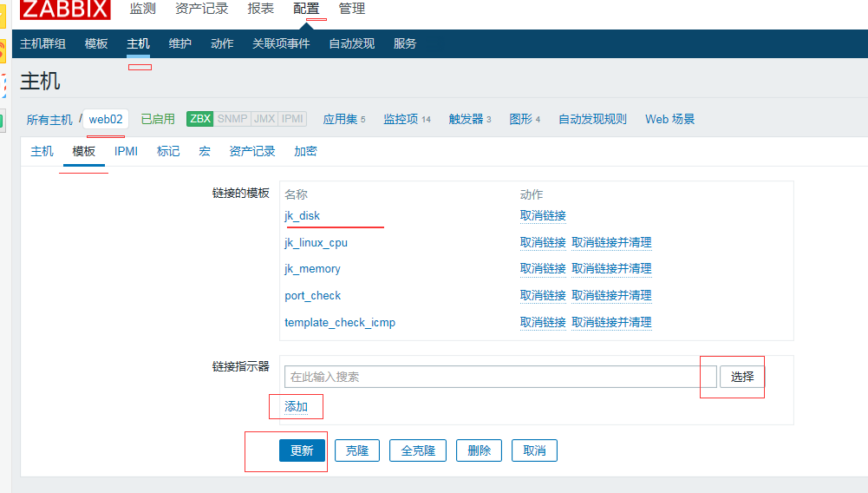Open template_check_icmp template link
868x493 pixels.
point(340,322)
